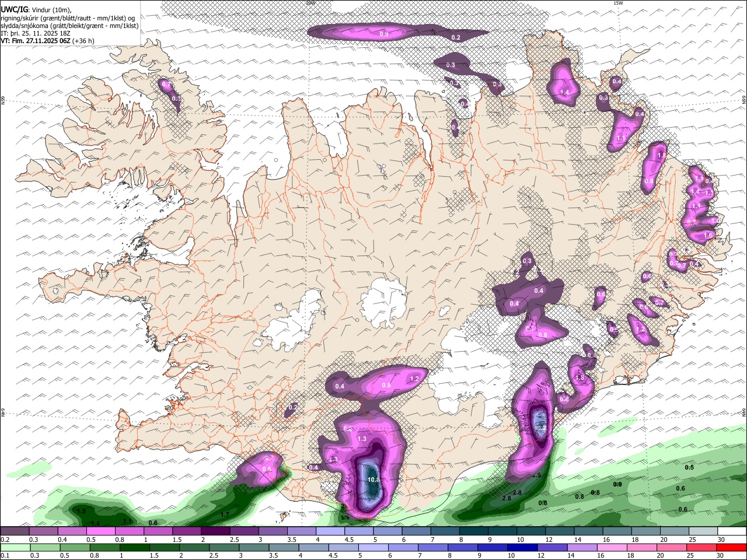Click the '20W' longitude label at the top edge
Screen dimensions: 747x560
pyautogui.click(x=310, y=3)
